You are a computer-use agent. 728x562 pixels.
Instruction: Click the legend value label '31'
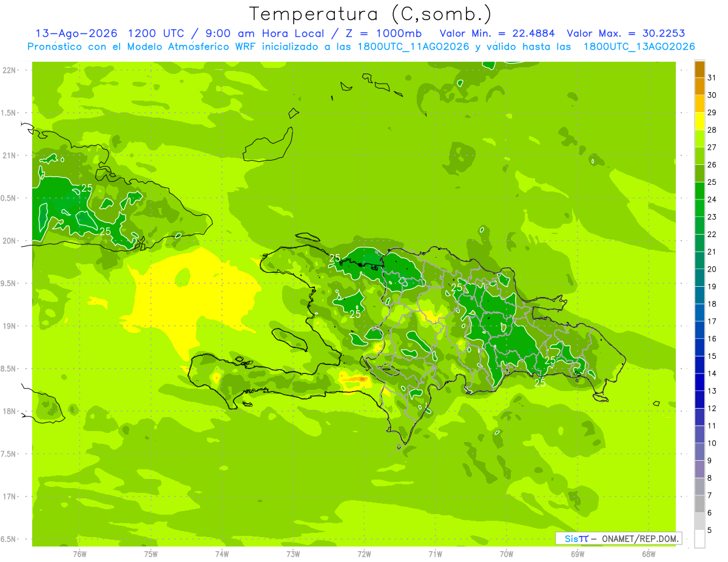point(712,77)
